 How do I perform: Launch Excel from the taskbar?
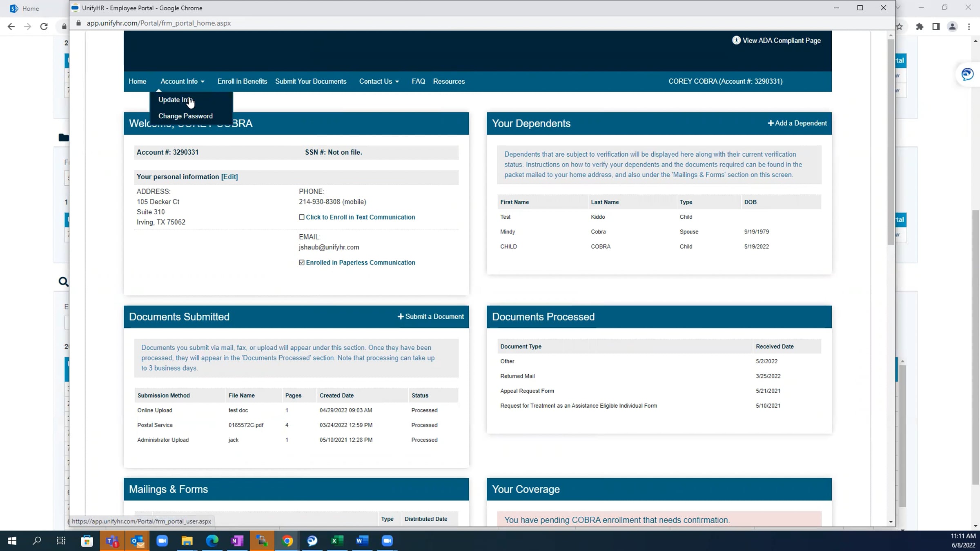[336, 541]
